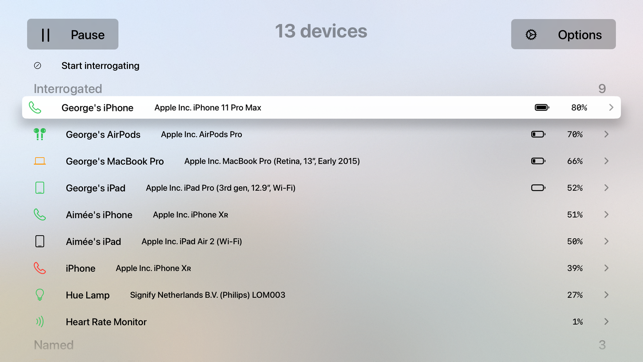Open the 39% iPhone row chevron
643x362 pixels.
606,268
